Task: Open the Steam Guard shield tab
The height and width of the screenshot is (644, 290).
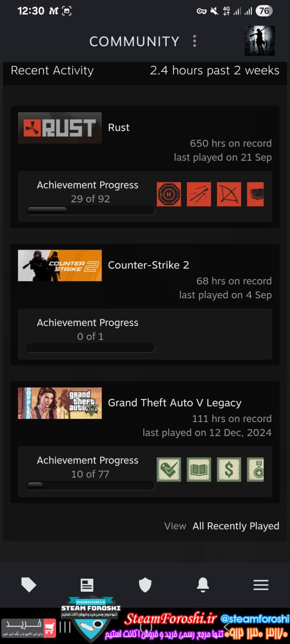Action: click(145, 585)
